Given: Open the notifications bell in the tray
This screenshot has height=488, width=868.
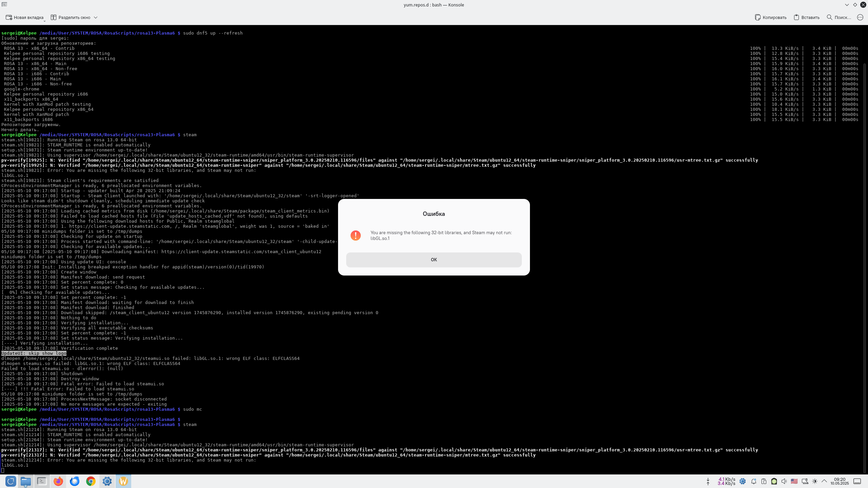Looking at the screenshot, I should (754, 481).
